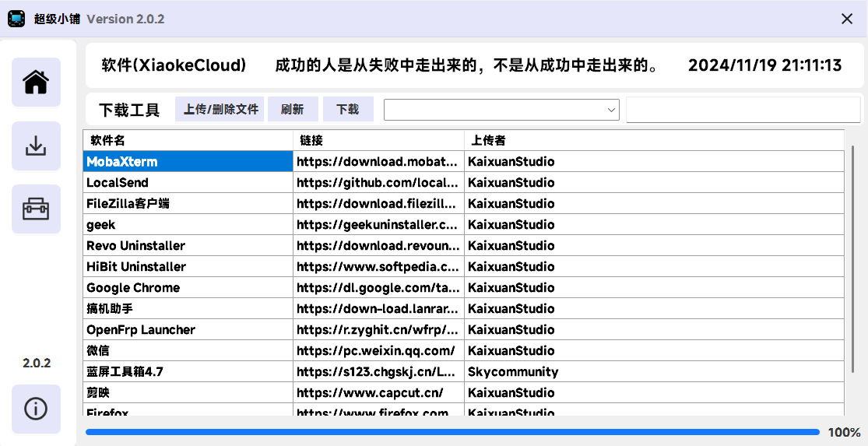Close the 超级小铺 window
Viewport: 868px width, 446px height.
(x=846, y=19)
